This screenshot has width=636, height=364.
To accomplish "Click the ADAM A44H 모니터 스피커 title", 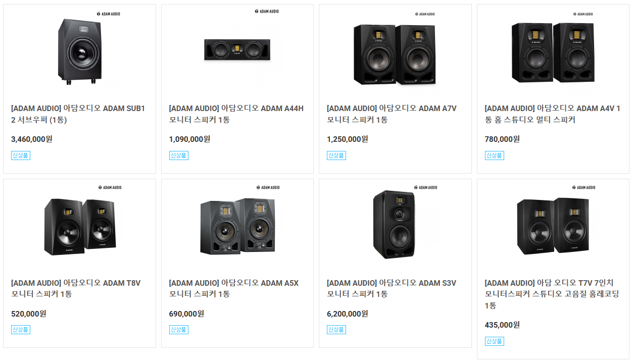I will coord(236,114).
